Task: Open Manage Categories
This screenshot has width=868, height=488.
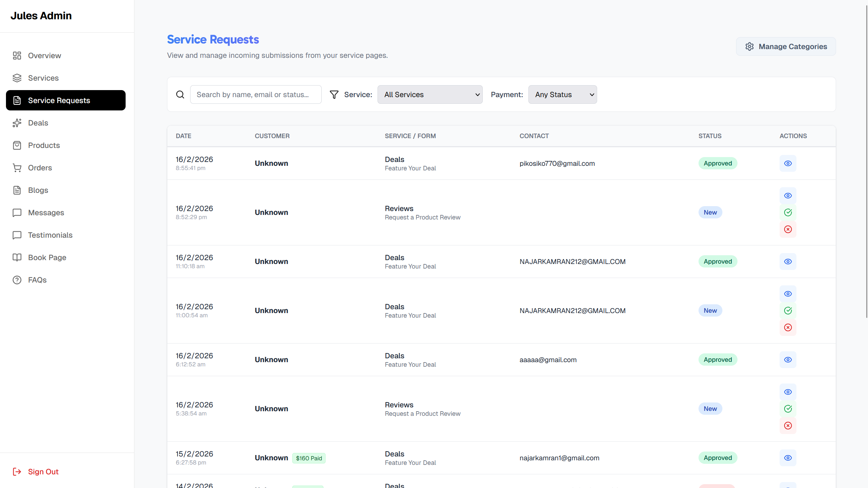Action: [x=786, y=46]
